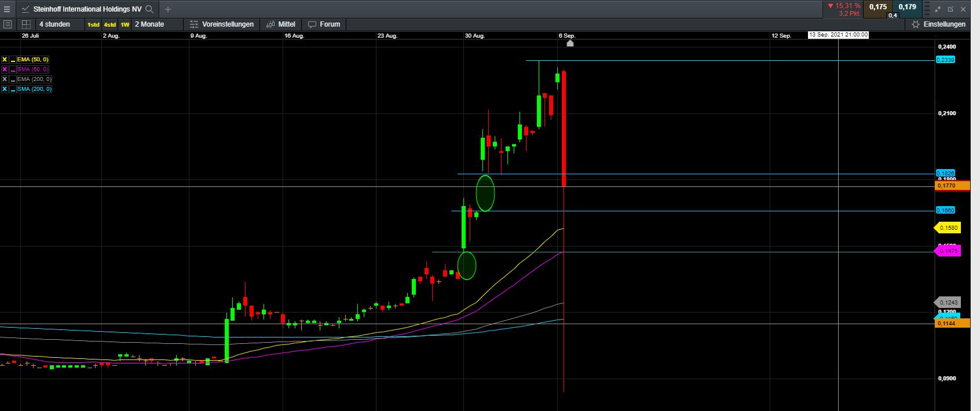This screenshot has height=411, width=980.
Task: Select the Steinhoff International Holdings NV tab
Action: 87,9
